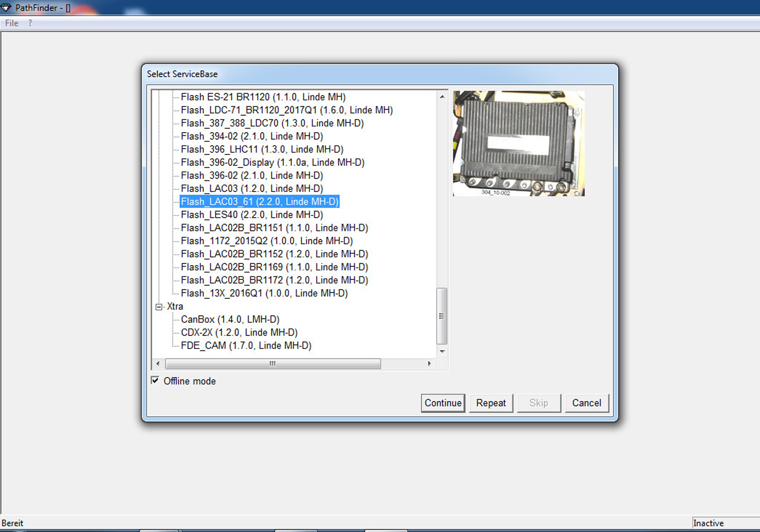Screen dimensions: 760x532
Task: Click the PathFinder app icon in title bar
Action: click(x=6, y=7)
